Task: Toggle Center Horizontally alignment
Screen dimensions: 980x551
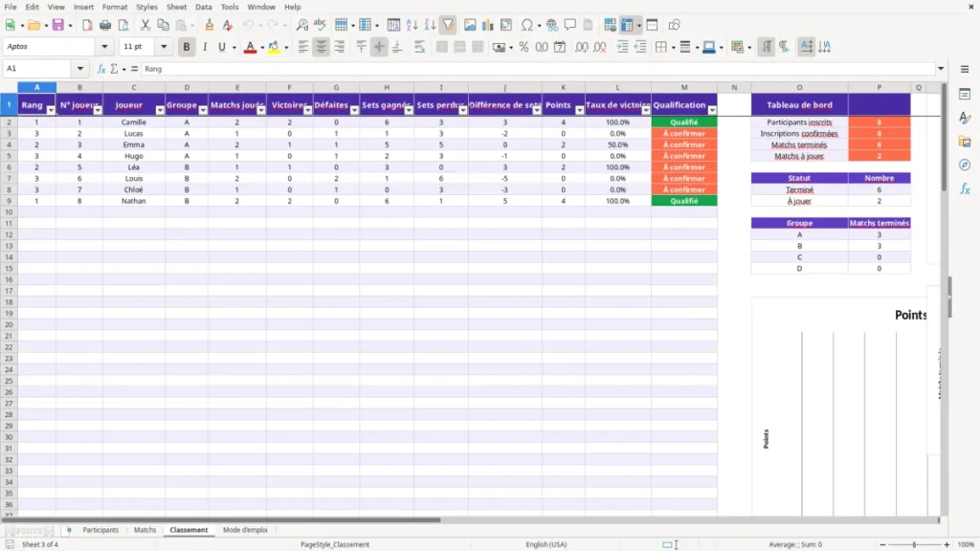Action: pos(322,47)
